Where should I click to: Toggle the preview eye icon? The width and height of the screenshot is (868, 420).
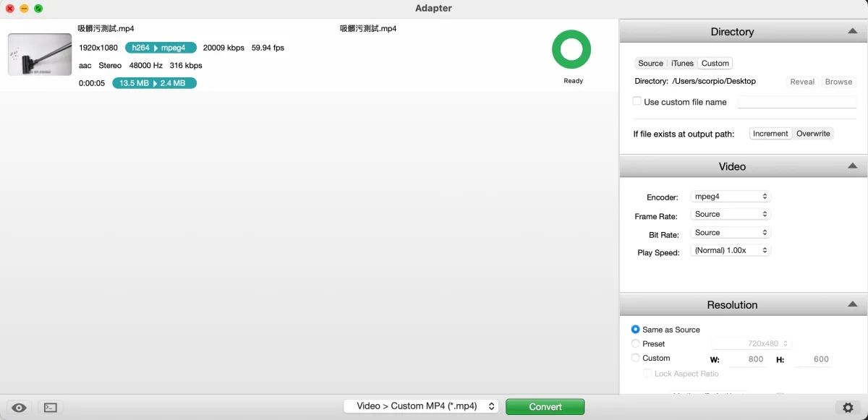point(19,408)
